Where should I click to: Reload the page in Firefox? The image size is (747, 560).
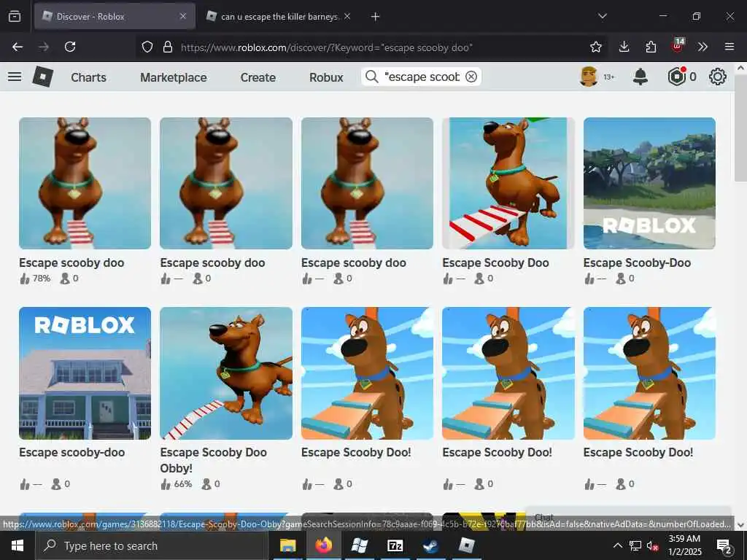point(70,47)
